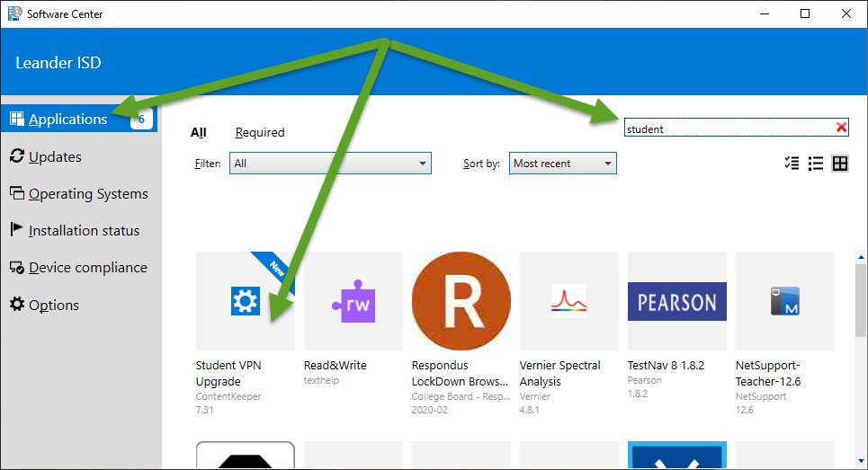Maximize the Software Center window

[805, 13]
